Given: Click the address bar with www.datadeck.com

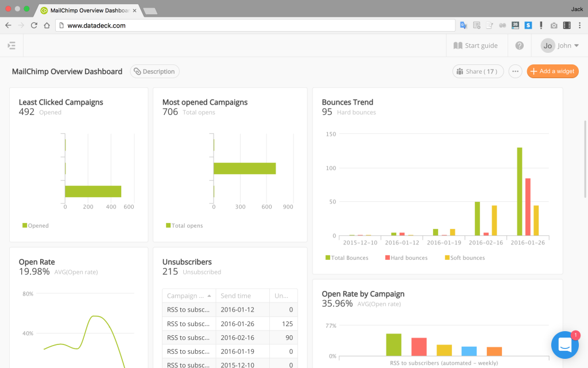Looking at the screenshot, I should (255, 25).
